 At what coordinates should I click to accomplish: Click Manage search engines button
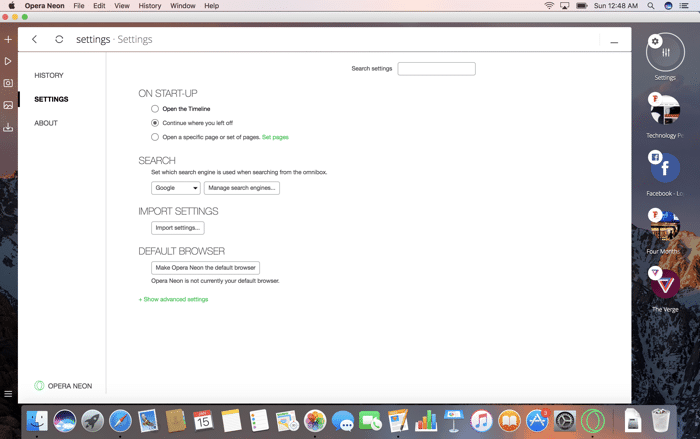242,188
